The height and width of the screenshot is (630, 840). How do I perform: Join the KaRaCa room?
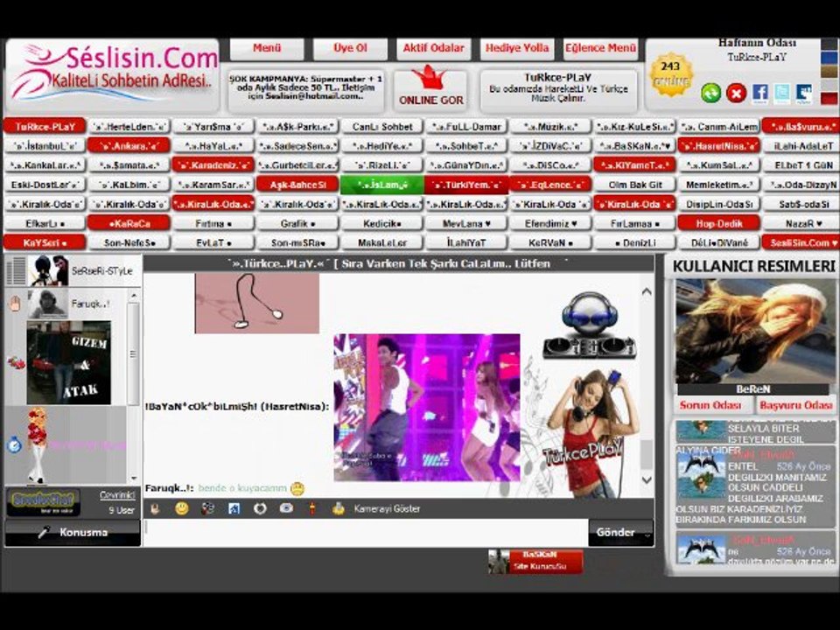click(x=129, y=223)
